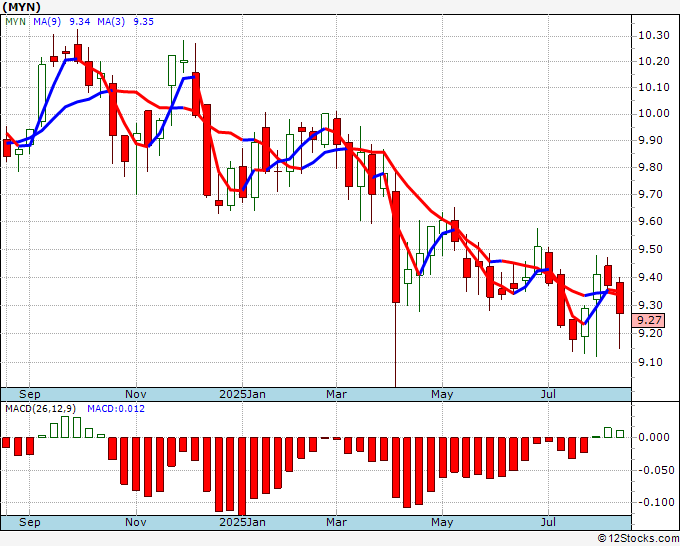680x546 pixels.
Task: Click the 9.90 price axis label
Action: point(651,141)
